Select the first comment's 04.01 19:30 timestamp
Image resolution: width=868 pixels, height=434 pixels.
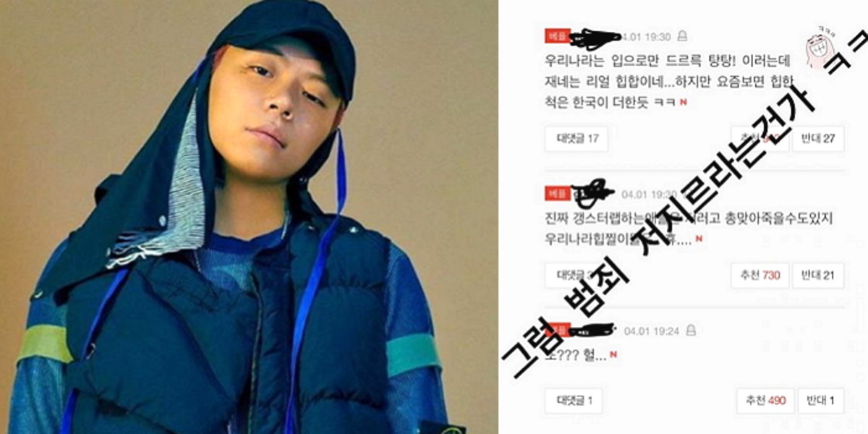pos(646,36)
